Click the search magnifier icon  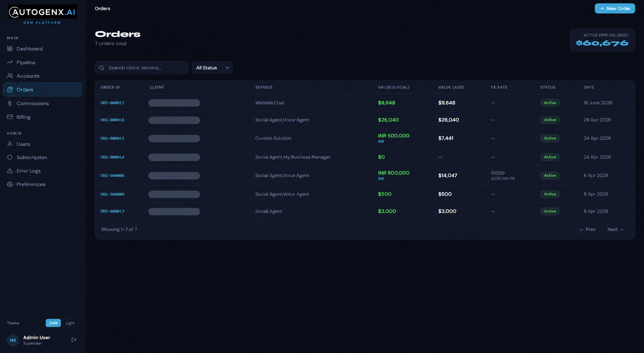click(x=102, y=68)
